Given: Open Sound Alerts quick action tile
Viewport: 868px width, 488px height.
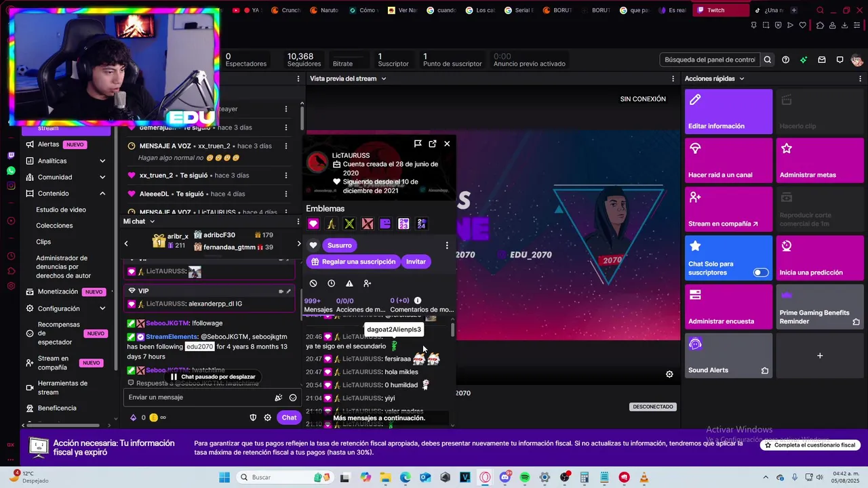Looking at the screenshot, I should pos(728,356).
